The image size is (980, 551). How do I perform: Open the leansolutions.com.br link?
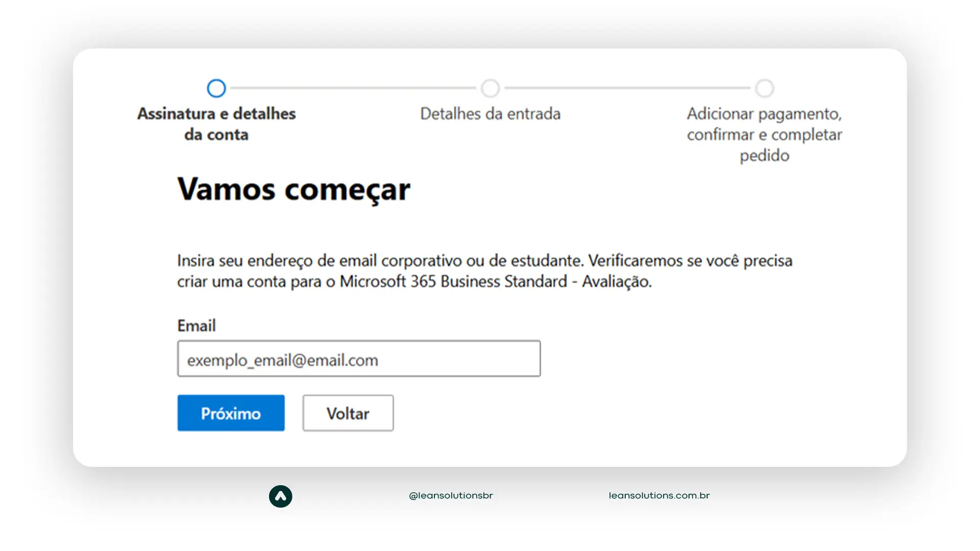(659, 495)
